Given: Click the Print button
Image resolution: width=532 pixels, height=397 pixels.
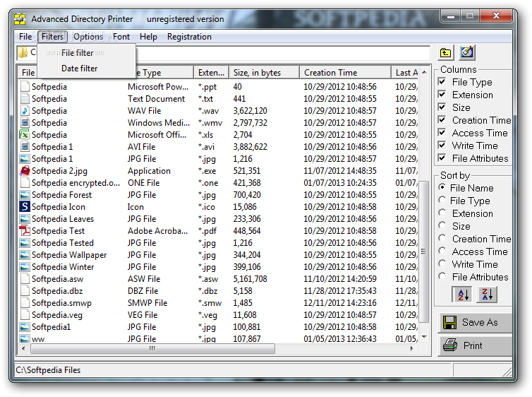Looking at the screenshot, I should coord(475,345).
